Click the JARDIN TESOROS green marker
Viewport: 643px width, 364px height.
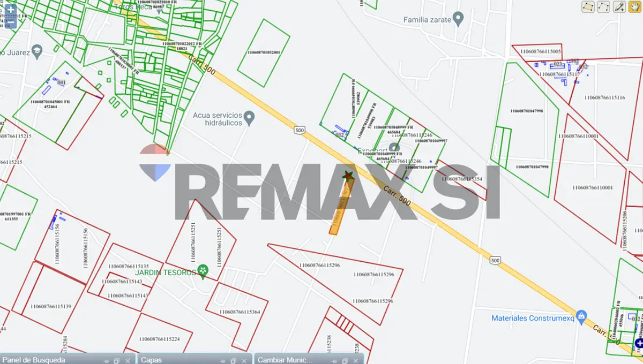pos(203,271)
